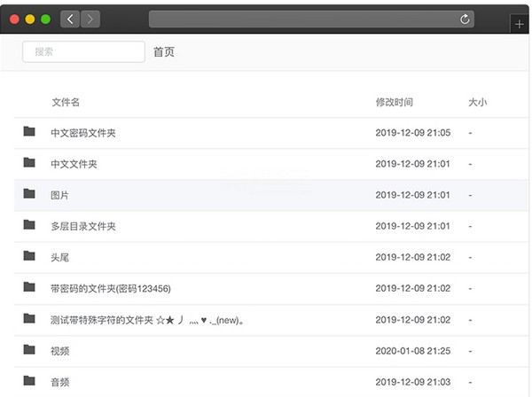This screenshot has width=532, height=397.
Task: Click folder icon of 带密码的文件夹(密码123456)
Action: [29, 287]
